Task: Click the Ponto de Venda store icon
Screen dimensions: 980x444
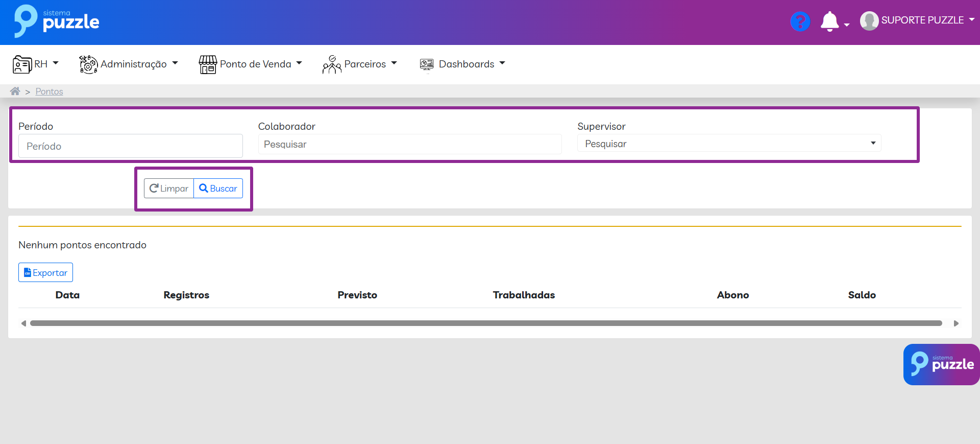Action: (208, 64)
